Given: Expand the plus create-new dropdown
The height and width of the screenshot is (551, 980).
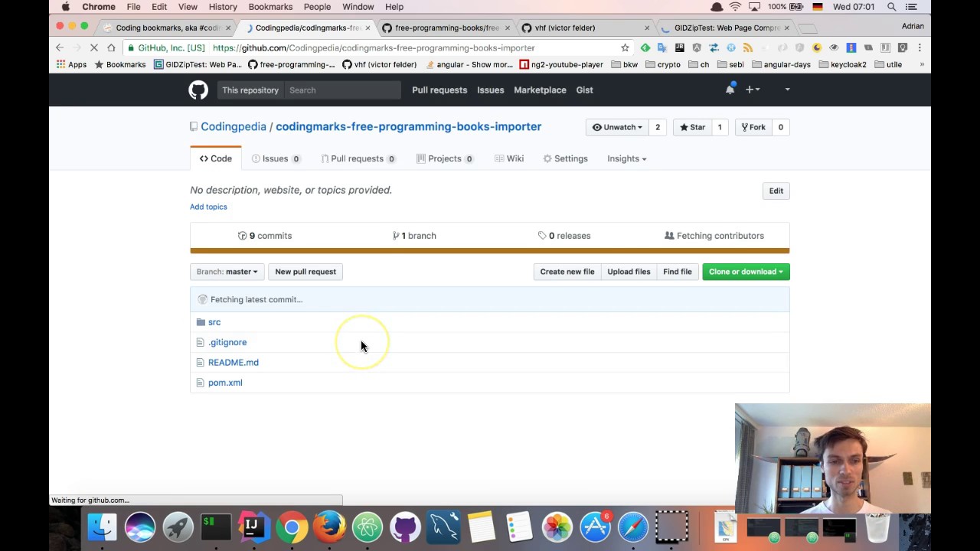Looking at the screenshot, I should (753, 90).
